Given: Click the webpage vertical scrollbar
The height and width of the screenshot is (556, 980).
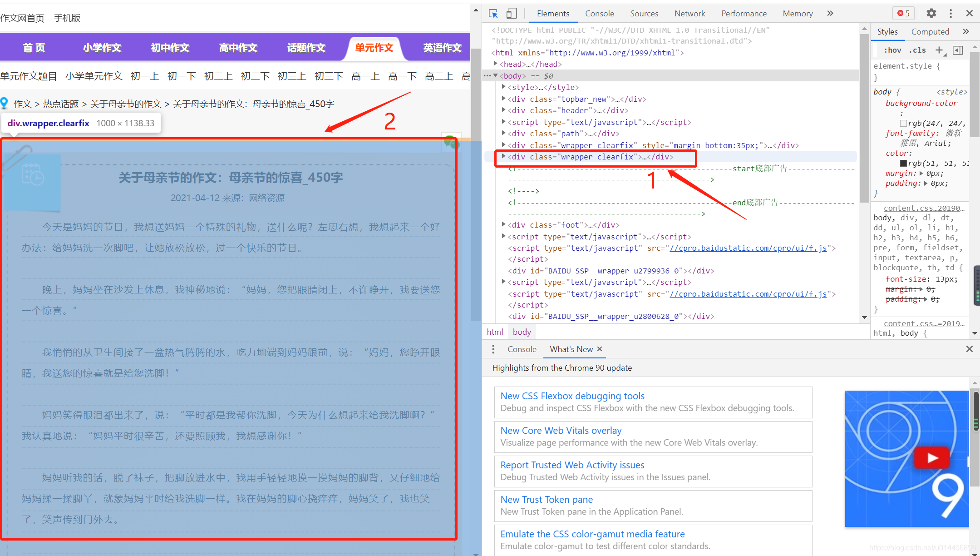Looking at the screenshot, I should point(476,184).
